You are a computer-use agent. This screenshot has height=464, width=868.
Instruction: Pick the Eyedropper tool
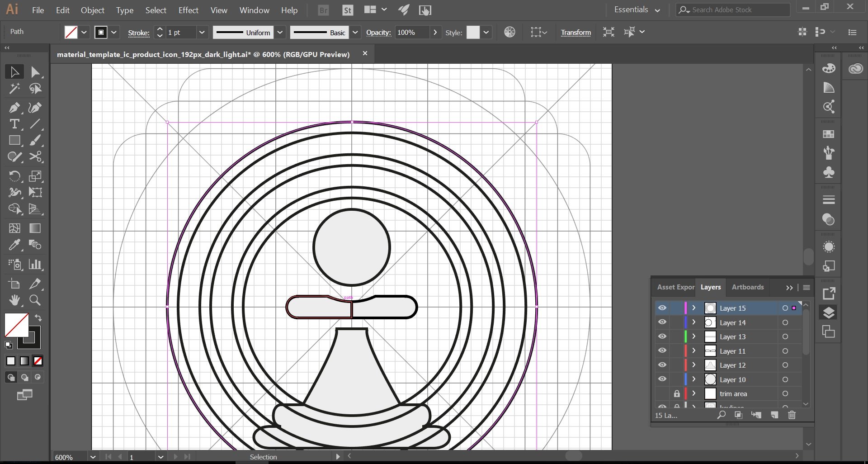coord(14,245)
